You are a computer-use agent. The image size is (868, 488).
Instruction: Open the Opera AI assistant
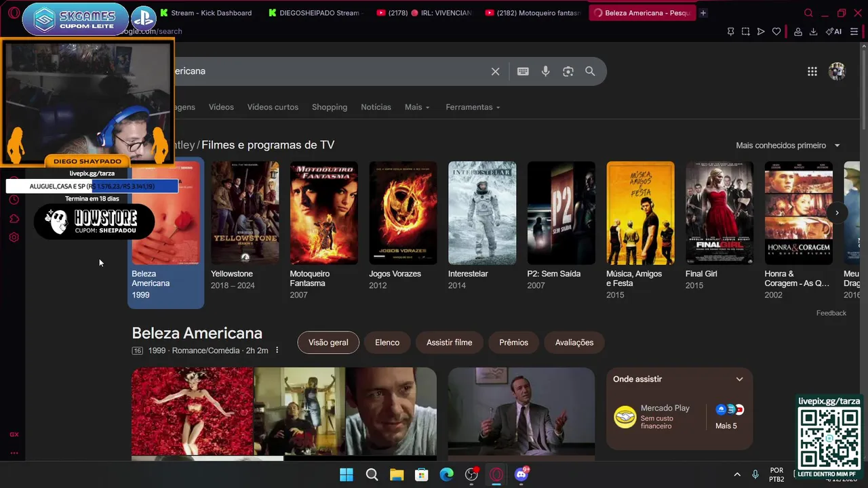point(834,31)
